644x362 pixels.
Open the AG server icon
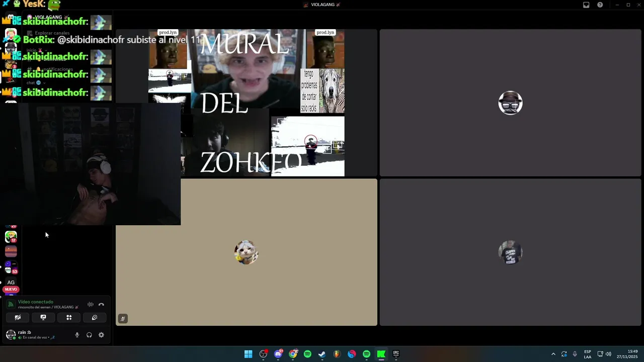11,282
